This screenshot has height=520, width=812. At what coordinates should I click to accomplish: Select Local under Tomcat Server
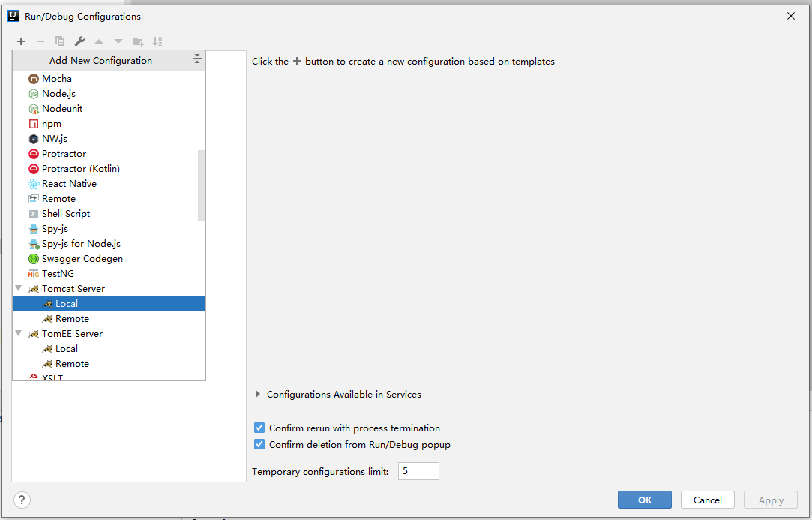[109, 304]
